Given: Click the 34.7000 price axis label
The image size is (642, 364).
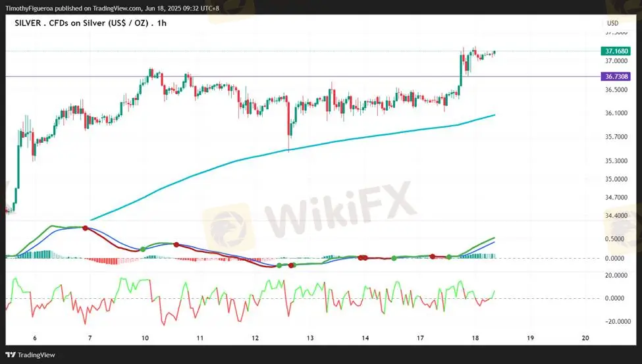Looking at the screenshot, I should (616, 197).
